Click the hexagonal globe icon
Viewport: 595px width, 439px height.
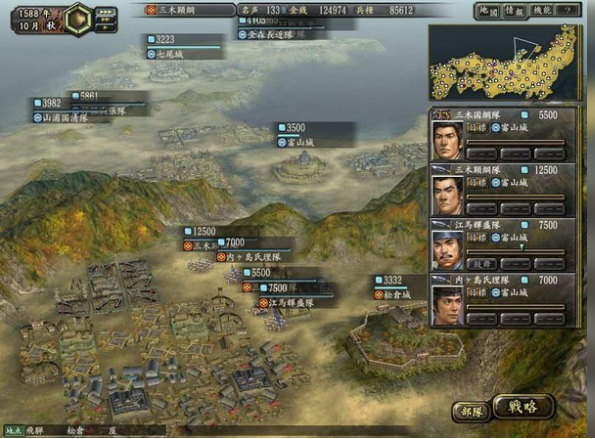[78, 19]
